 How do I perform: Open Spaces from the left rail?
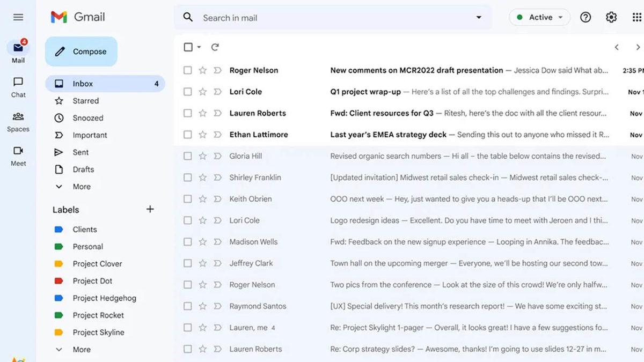pyautogui.click(x=18, y=121)
